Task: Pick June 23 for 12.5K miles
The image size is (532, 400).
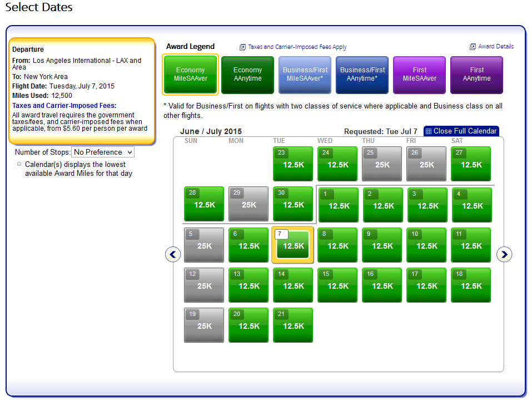Action: (x=293, y=164)
